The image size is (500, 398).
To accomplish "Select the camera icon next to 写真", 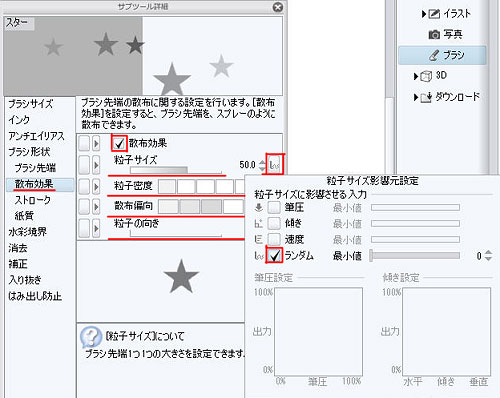I will (434, 34).
